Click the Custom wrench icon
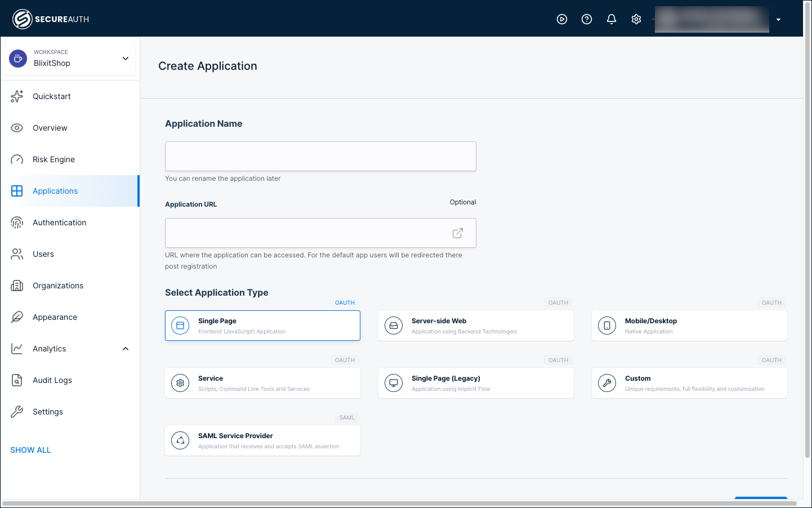Screen dimensions: 812x508 (607, 383)
